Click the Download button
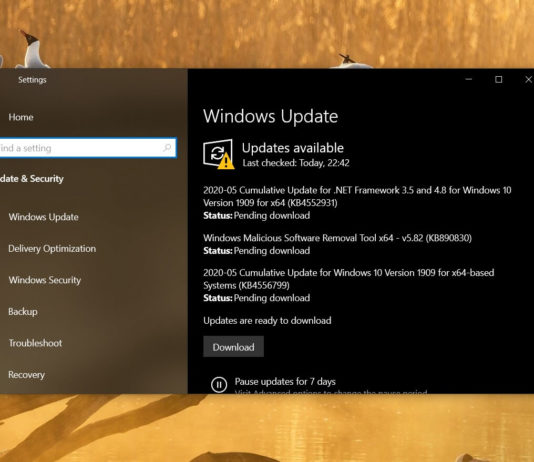Viewport: 534px width, 462px height. (233, 347)
